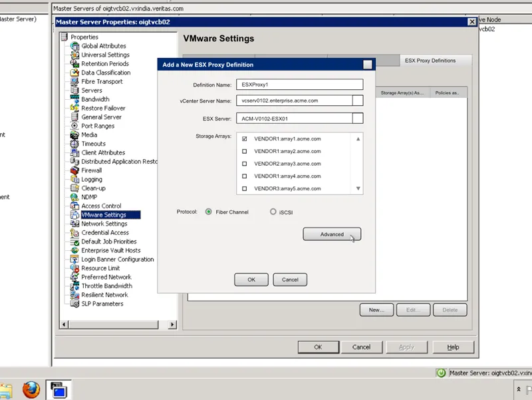Click the Definition Name field
532x400 pixels.
pos(300,85)
